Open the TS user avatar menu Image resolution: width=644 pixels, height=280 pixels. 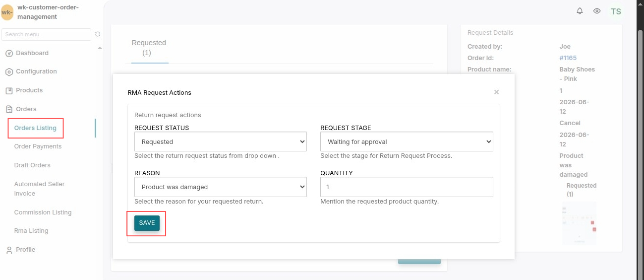click(616, 11)
